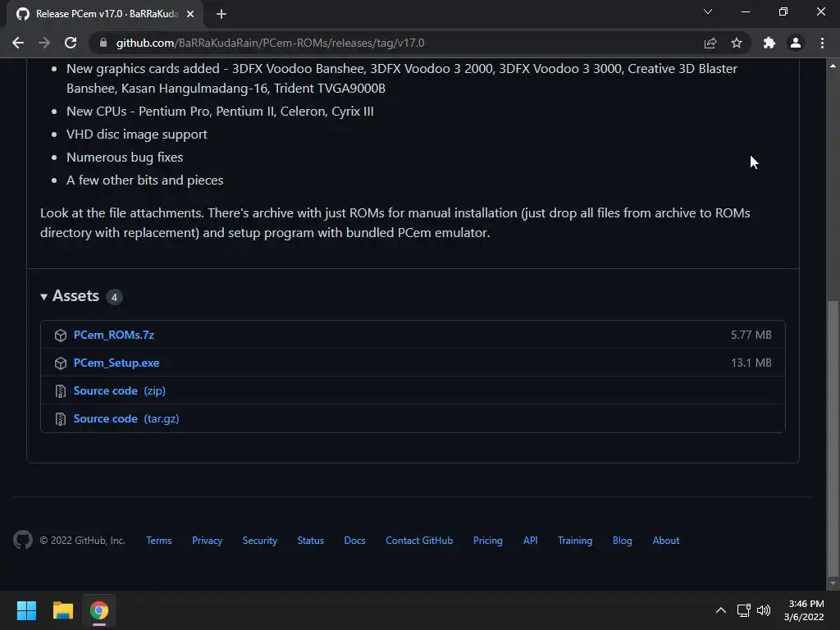Open the Privacy footer link
840x630 pixels.
(x=208, y=541)
